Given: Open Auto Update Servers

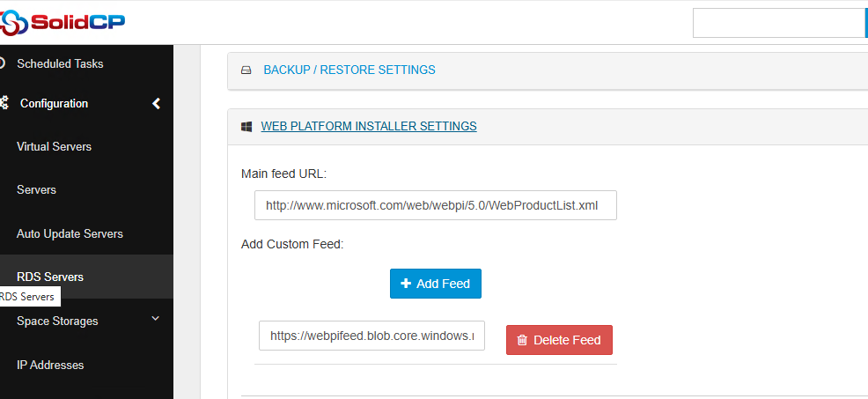Looking at the screenshot, I should (x=70, y=233).
